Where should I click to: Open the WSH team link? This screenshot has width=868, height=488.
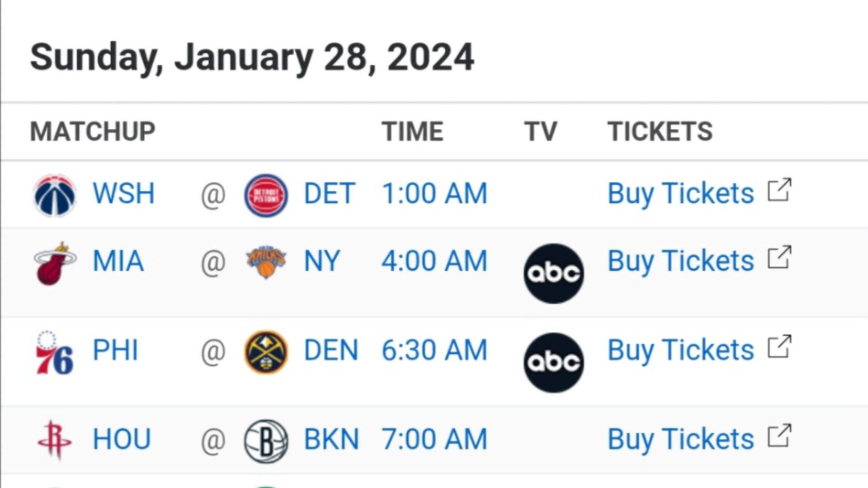[x=123, y=193]
